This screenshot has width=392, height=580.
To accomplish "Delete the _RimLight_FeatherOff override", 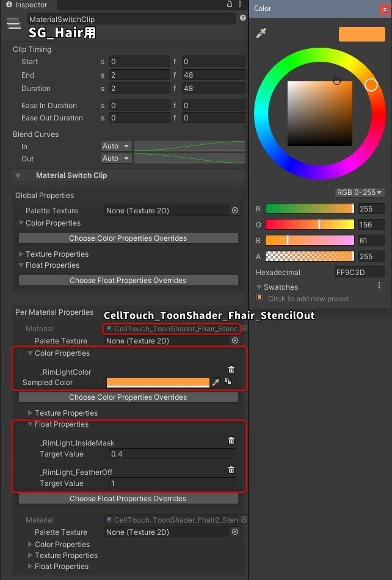I will (x=231, y=470).
